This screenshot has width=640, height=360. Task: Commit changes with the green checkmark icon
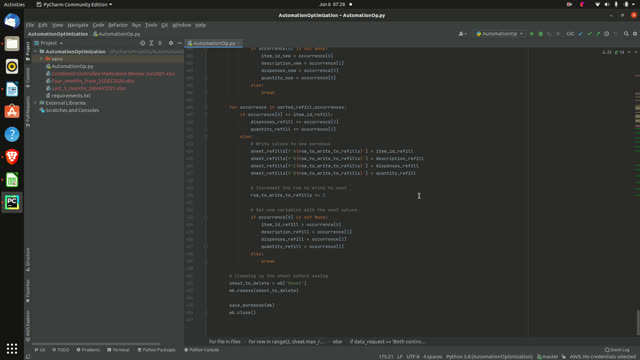click(x=589, y=34)
